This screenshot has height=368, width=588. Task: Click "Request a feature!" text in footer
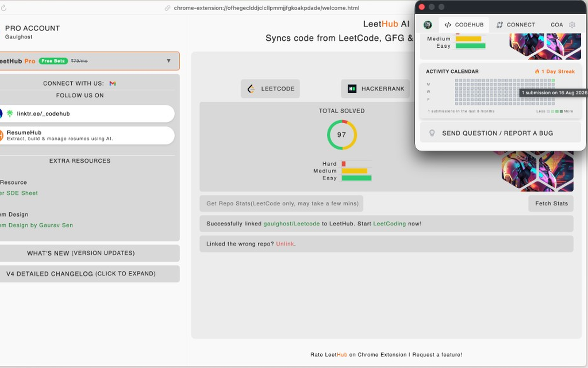(437, 355)
